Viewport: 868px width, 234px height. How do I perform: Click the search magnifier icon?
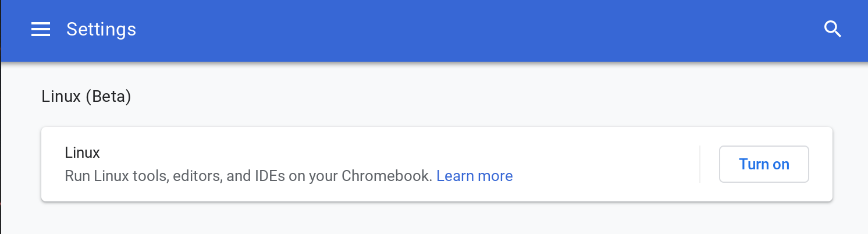[x=833, y=29]
